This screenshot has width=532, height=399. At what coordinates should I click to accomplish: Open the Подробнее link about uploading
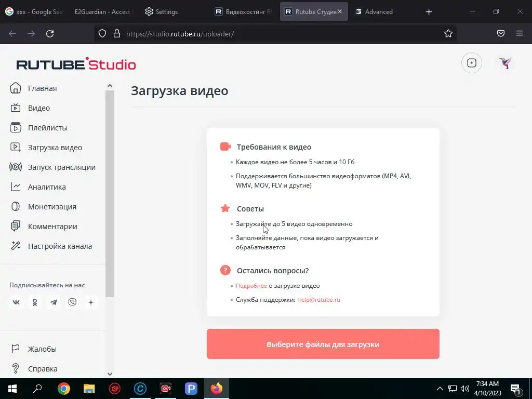(251, 286)
